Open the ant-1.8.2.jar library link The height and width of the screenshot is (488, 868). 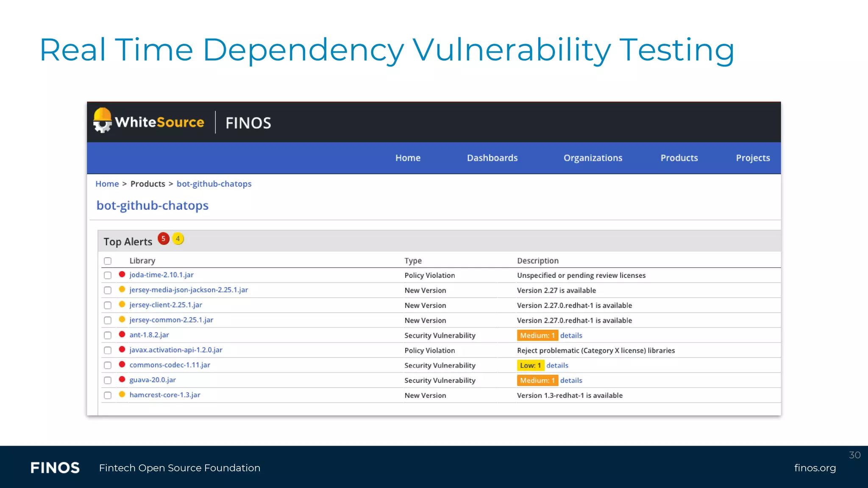click(x=149, y=335)
